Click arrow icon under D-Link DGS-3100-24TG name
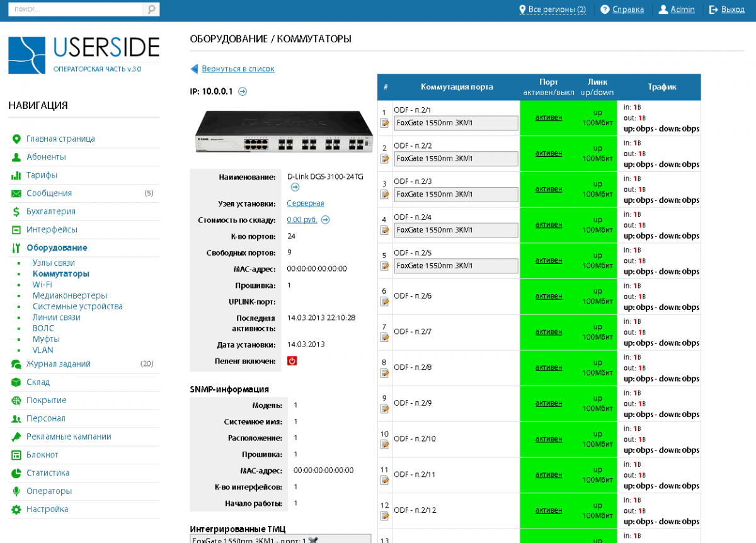 [295, 187]
